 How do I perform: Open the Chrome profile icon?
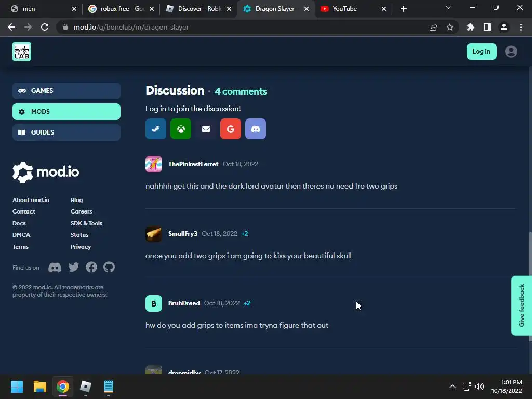click(504, 27)
